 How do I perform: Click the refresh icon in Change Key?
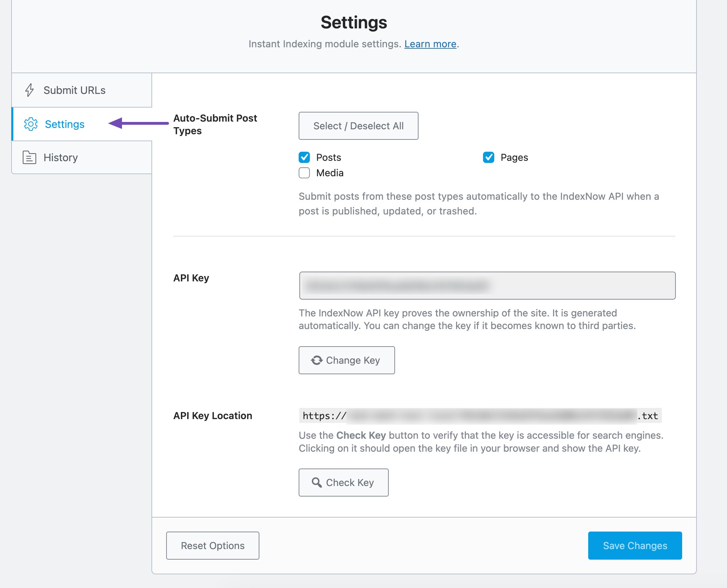tap(317, 360)
